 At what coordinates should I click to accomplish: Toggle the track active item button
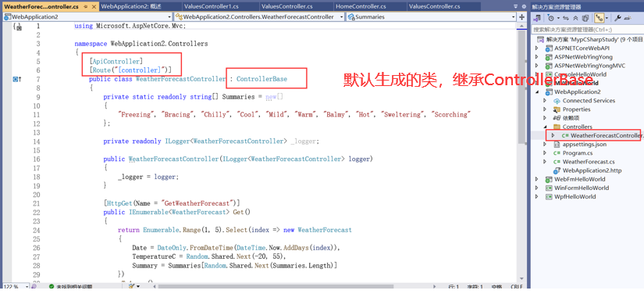(x=599, y=18)
